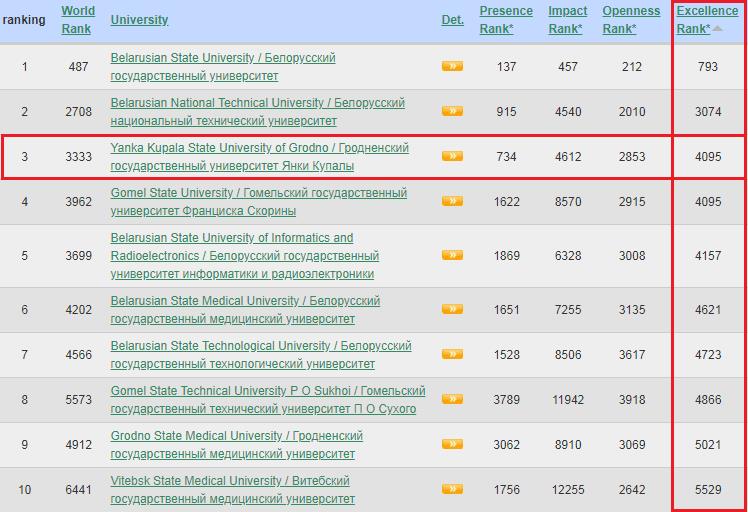
Task: Select Presence Rank value 1869
Action: 506,256
